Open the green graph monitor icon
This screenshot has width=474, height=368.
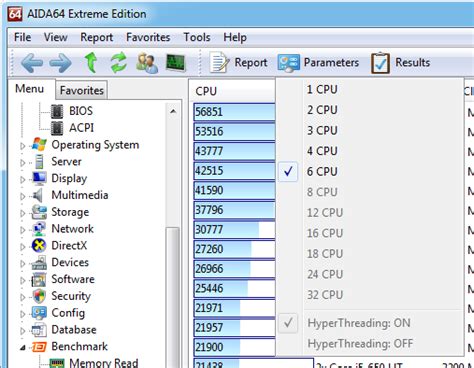(175, 63)
